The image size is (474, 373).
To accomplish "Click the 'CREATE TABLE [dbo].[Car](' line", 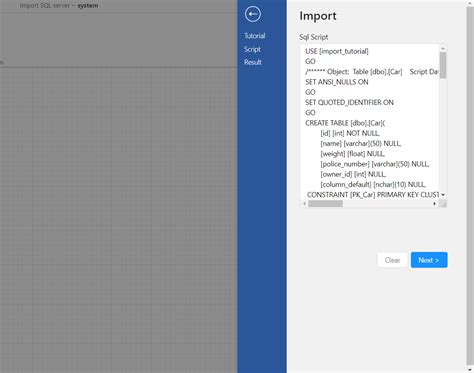I will point(345,123).
